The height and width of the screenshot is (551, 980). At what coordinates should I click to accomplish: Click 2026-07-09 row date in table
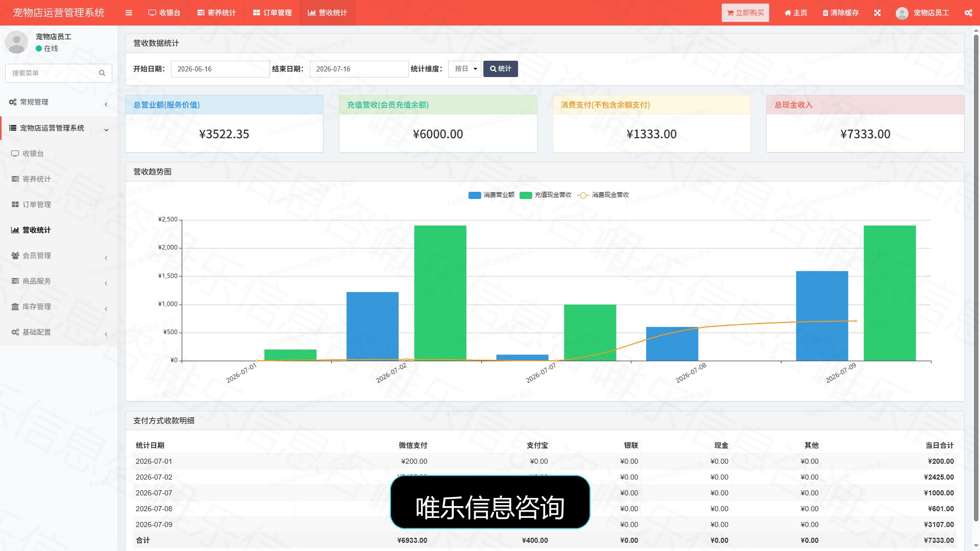(154, 524)
